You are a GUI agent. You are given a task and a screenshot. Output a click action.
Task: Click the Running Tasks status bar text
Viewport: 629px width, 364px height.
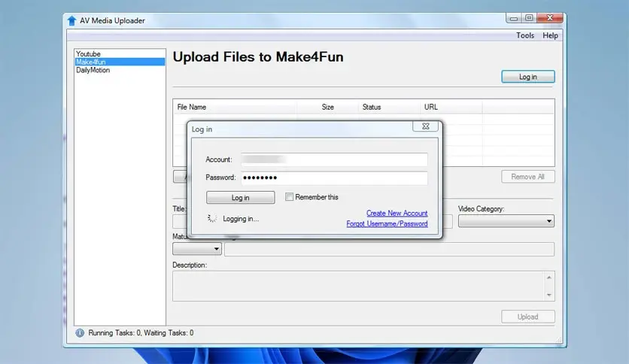[141, 332]
